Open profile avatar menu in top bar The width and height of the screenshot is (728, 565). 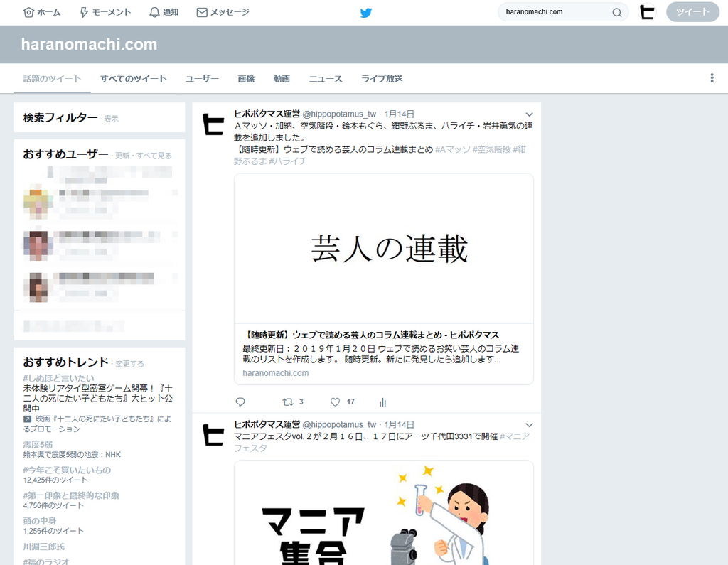point(647,12)
